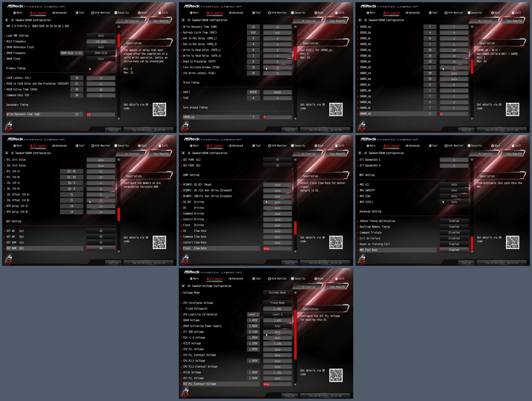This screenshot has width=532, height=401.
Task: Click My Favorite in Voltage Configuration screen
Action: pos(308,287)
